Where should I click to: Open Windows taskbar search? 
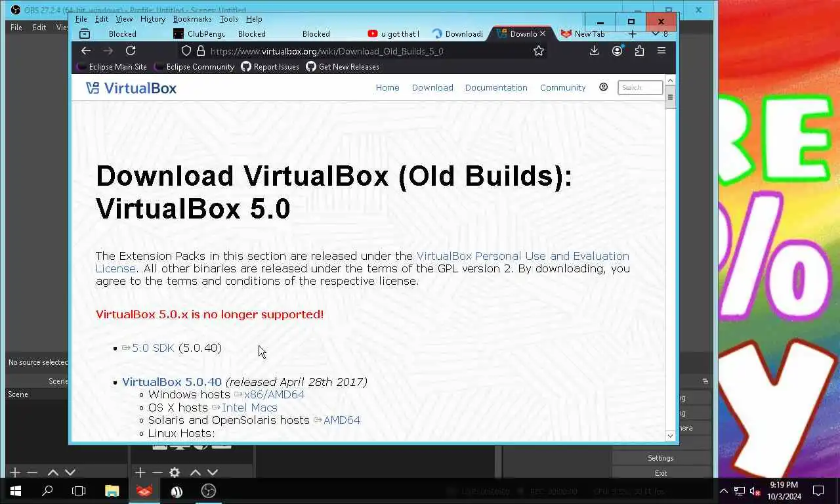click(47, 491)
